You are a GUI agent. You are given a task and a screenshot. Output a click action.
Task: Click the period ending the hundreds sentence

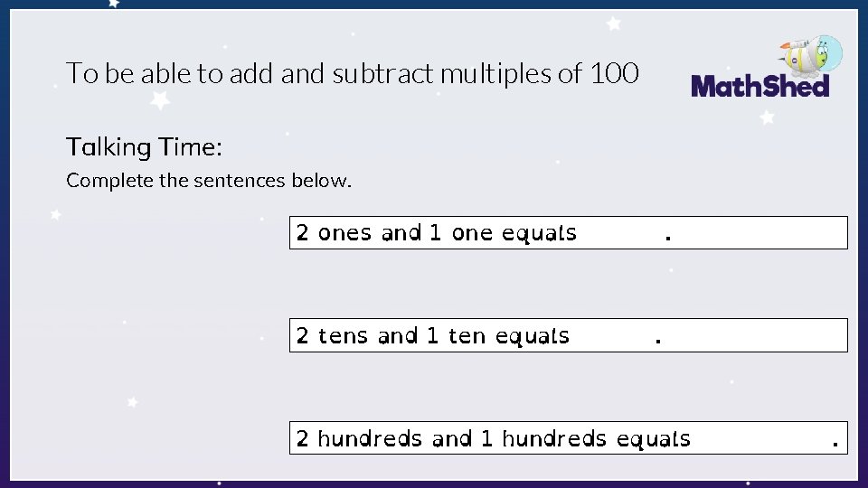[835, 443]
